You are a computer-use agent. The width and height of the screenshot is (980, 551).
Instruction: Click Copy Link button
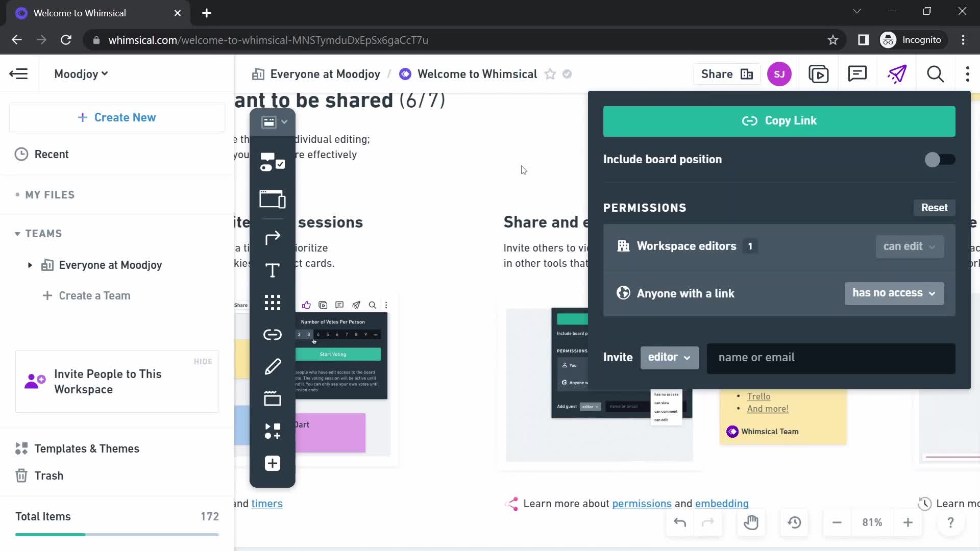click(x=780, y=120)
